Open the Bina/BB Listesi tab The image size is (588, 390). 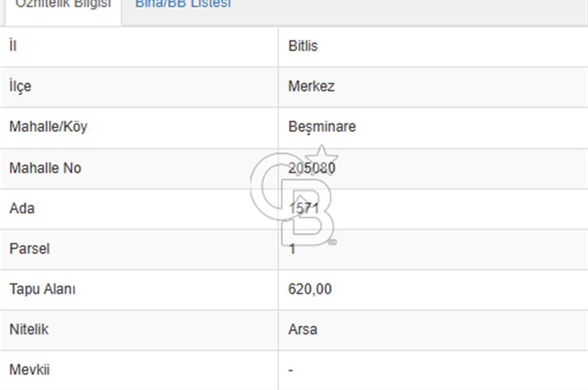pyautogui.click(x=183, y=5)
